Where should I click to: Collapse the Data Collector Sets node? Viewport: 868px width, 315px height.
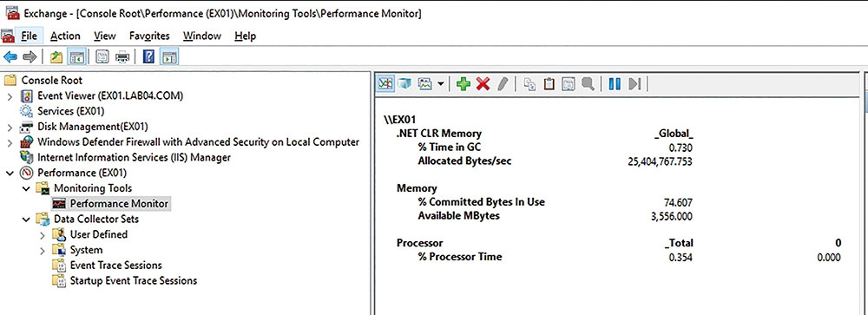25,220
